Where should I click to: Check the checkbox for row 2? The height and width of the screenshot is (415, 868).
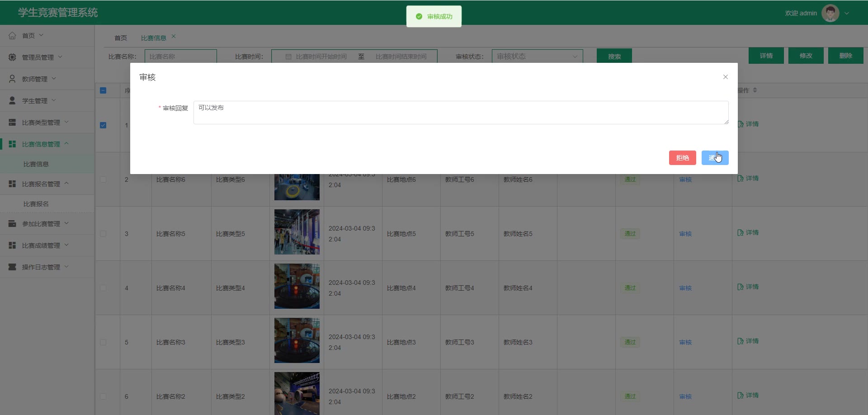103,179
